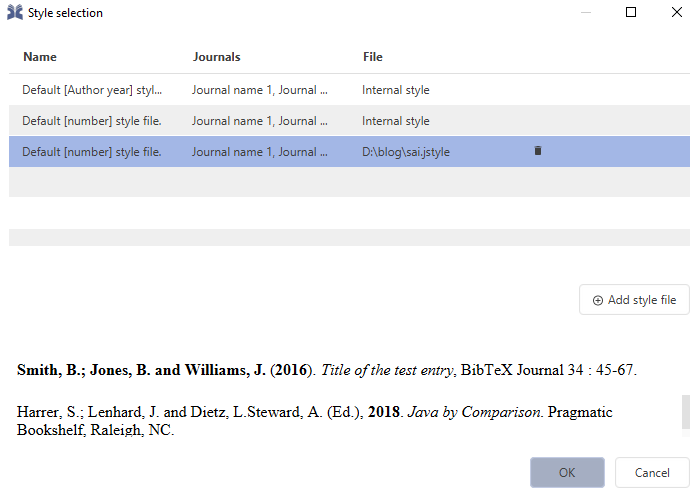Minimize the Style selection window

click(585, 13)
